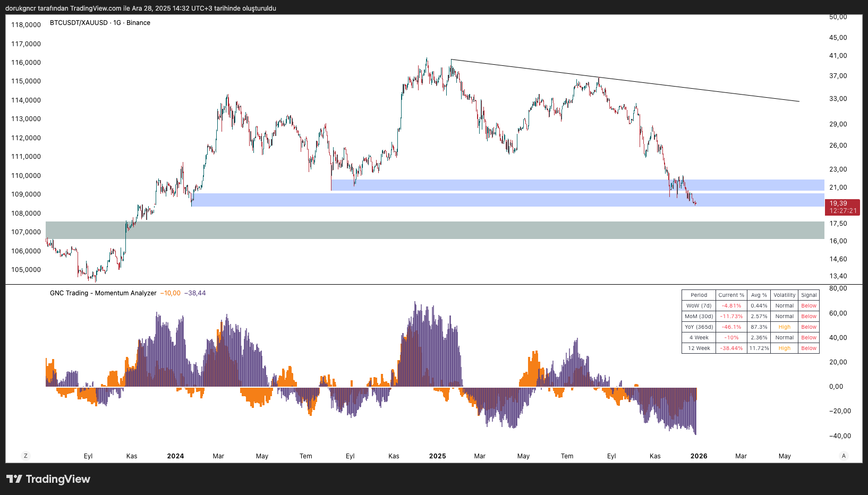This screenshot has width=868, height=495.
Task: Select the upper blue support zone rectangle
Action: (531, 185)
